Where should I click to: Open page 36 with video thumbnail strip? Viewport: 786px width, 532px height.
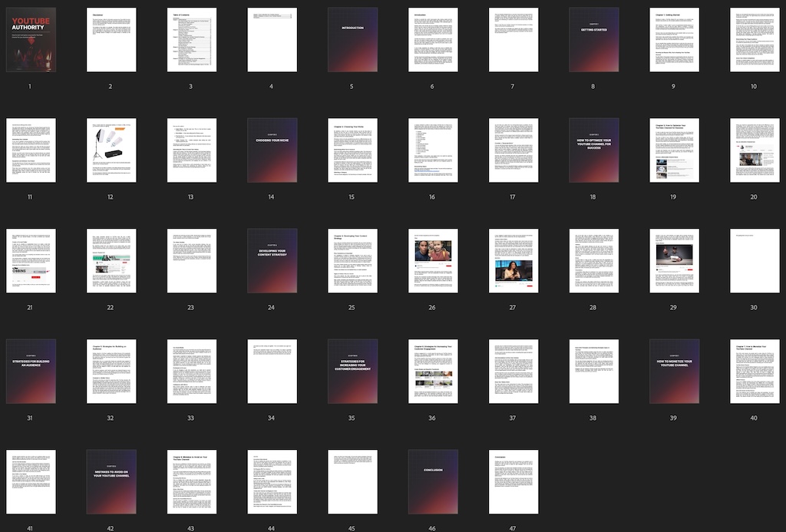point(433,371)
